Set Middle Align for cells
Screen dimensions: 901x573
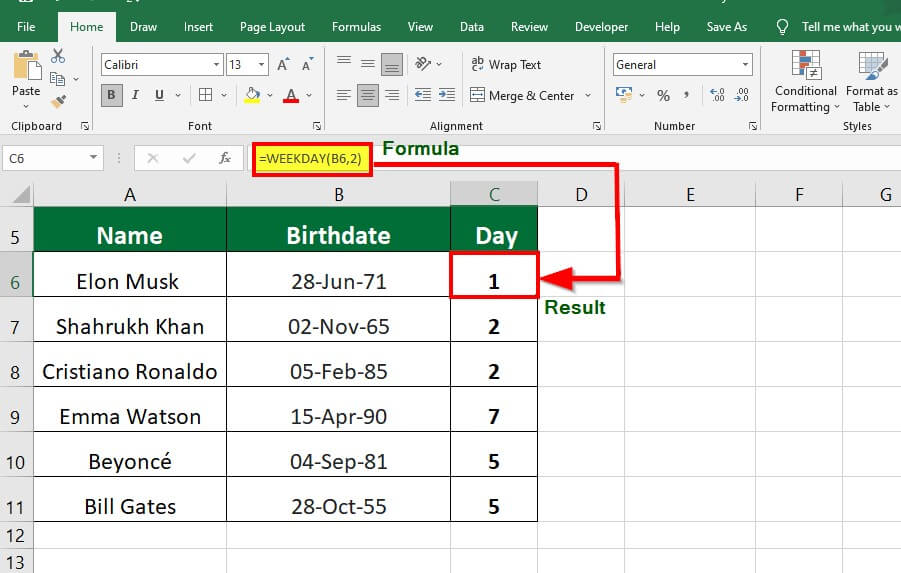tap(368, 63)
